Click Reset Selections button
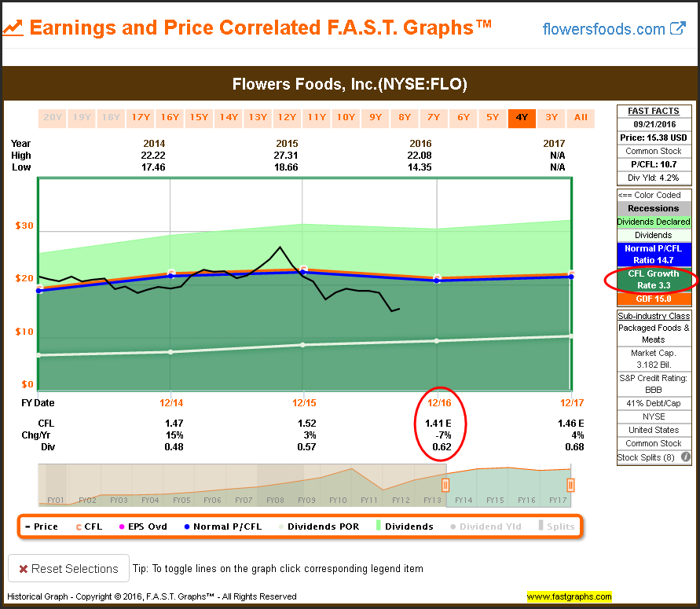The image size is (700, 609). [x=67, y=568]
